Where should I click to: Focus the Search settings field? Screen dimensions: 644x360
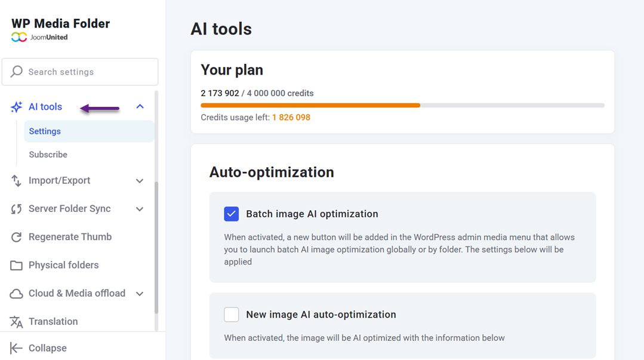(80, 72)
